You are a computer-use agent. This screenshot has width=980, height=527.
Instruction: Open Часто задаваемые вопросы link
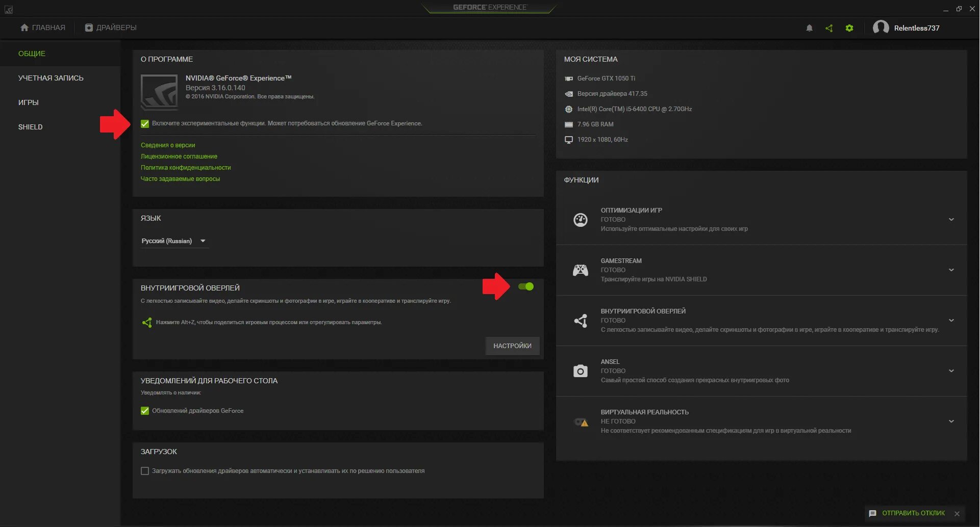click(x=180, y=179)
